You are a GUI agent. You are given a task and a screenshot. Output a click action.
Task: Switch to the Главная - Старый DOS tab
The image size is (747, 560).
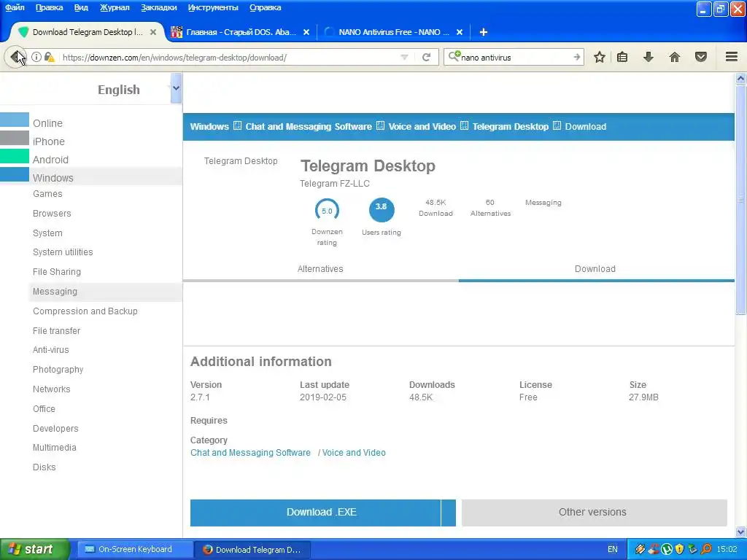click(241, 32)
